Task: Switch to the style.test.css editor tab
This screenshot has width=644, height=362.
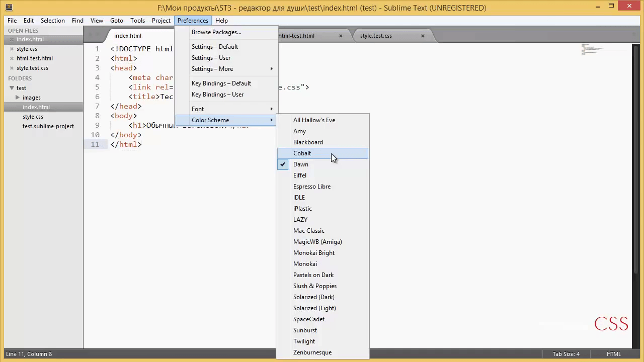Action: [376, 36]
